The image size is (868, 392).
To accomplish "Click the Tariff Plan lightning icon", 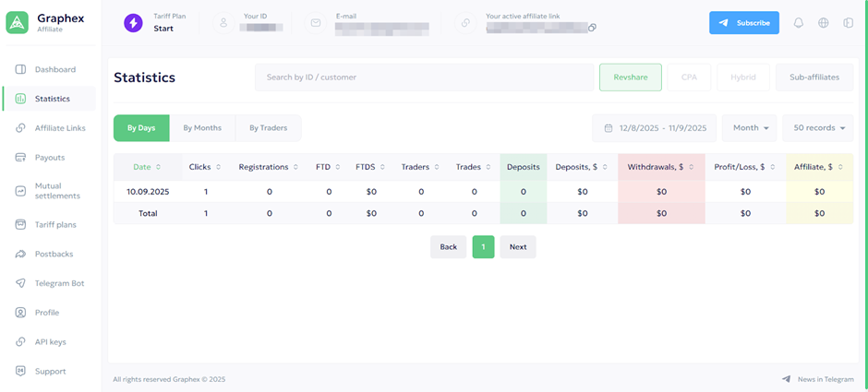I will point(134,23).
